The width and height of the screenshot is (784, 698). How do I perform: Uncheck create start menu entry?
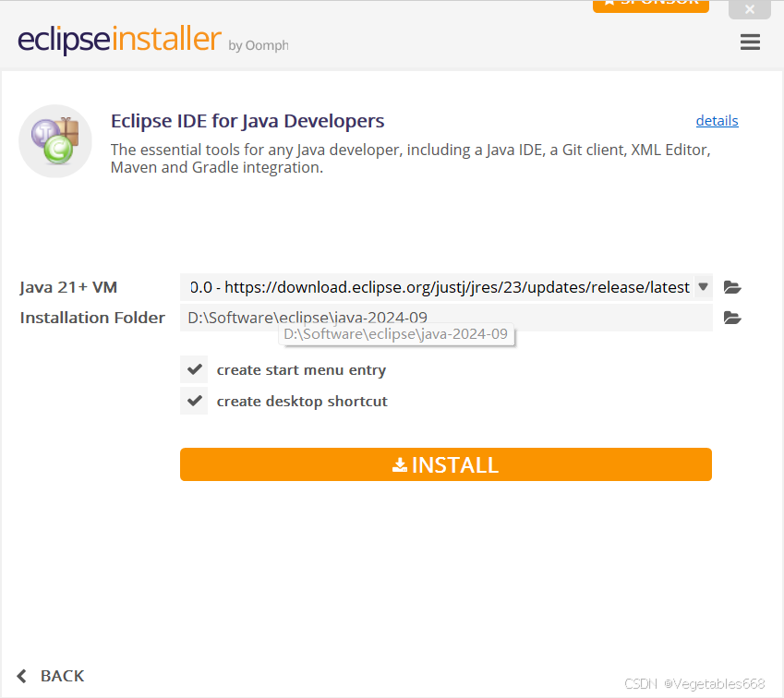click(194, 369)
